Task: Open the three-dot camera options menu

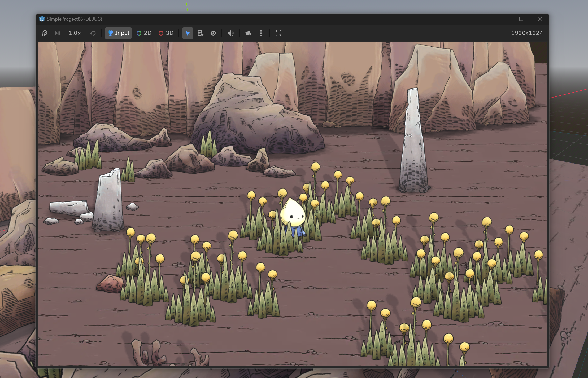Action: [261, 33]
